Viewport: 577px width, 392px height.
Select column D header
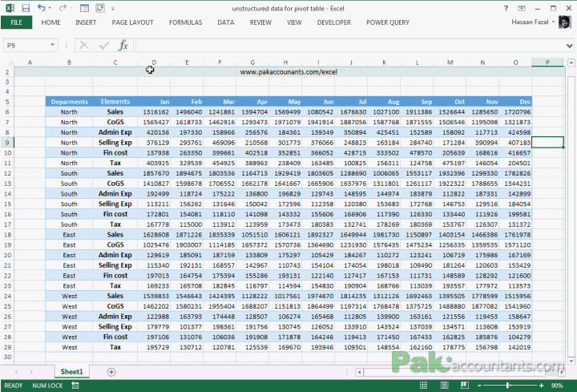pyautogui.click(x=154, y=63)
